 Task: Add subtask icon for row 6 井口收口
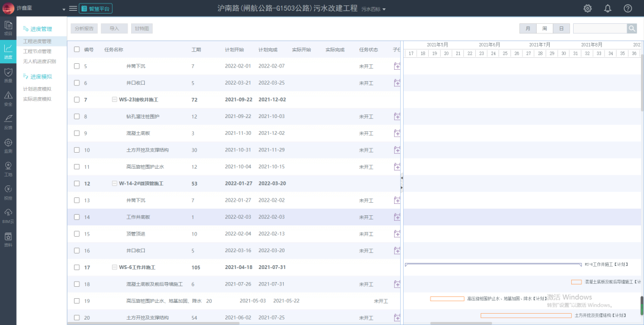click(397, 83)
